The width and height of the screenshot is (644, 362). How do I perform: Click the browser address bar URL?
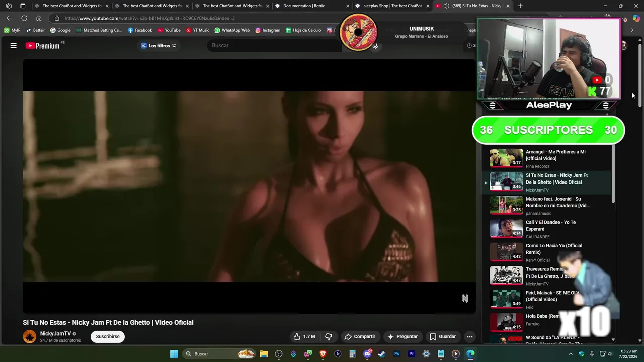click(x=149, y=18)
